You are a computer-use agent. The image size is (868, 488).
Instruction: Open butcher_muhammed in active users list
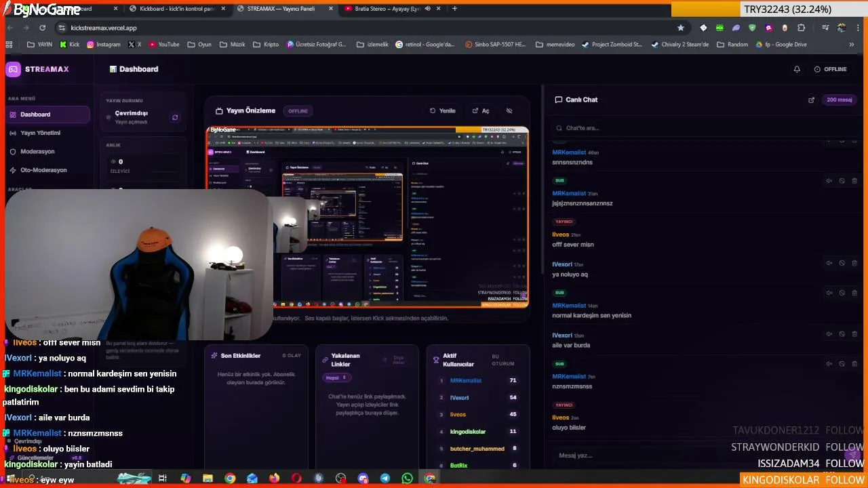pyautogui.click(x=477, y=449)
